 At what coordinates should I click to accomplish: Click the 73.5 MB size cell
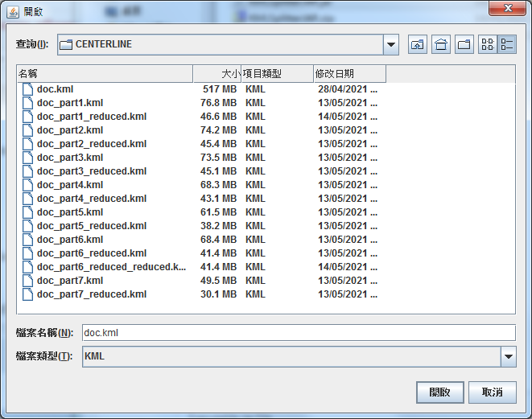pos(218,158)
